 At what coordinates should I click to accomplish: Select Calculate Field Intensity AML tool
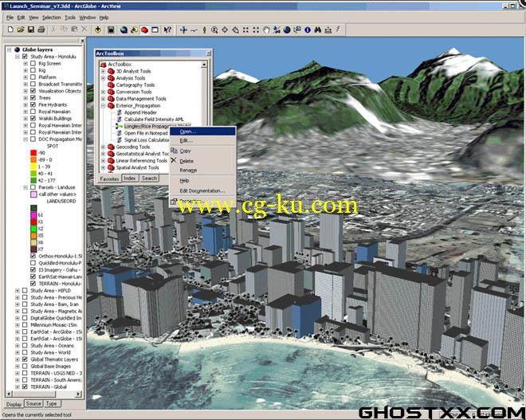tap(154, 120)
